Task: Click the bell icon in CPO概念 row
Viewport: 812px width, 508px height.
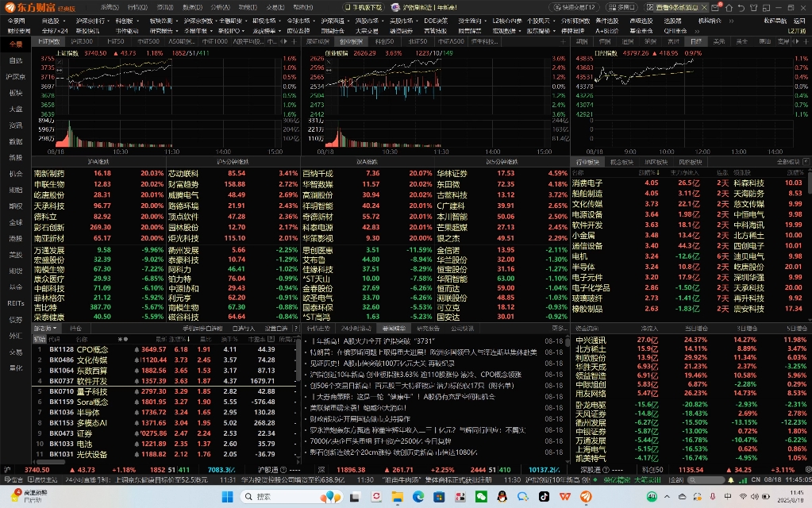Action: click(x=137, y=349)
